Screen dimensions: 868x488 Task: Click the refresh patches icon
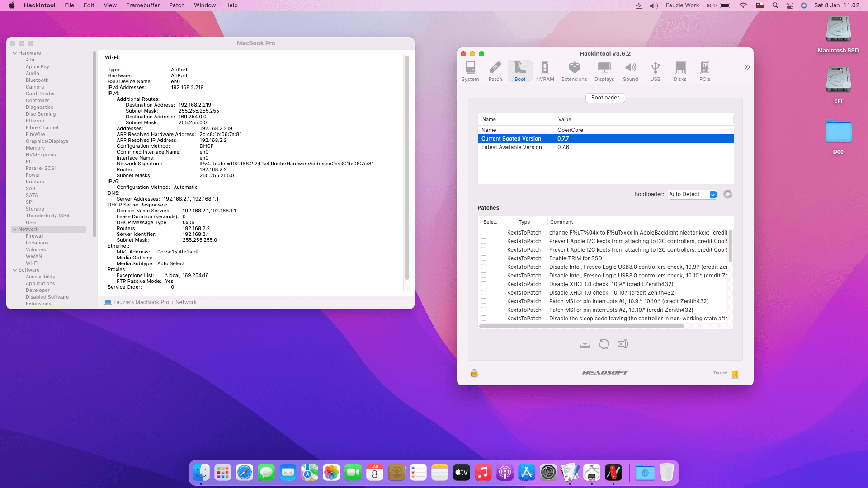604,344
